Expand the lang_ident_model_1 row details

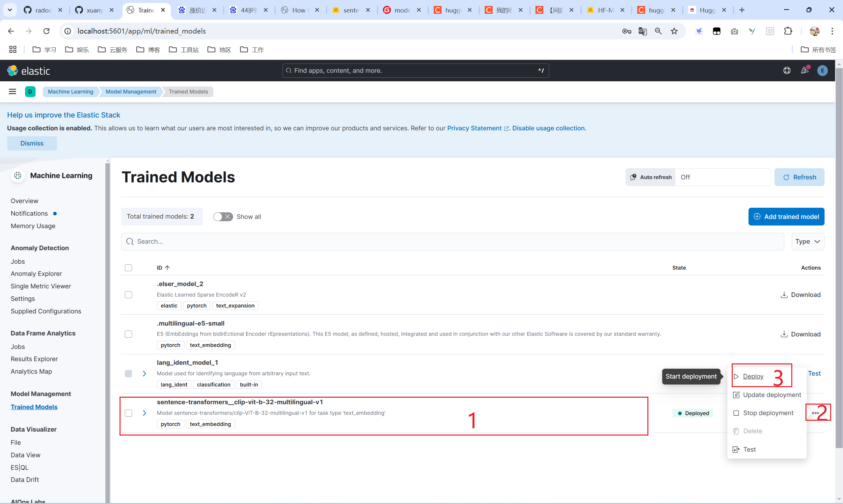pos(144,373)
